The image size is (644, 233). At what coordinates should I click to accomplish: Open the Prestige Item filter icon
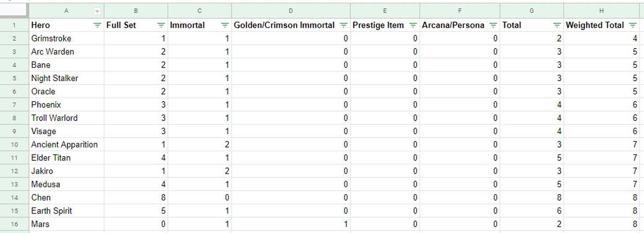coord(413,26)
